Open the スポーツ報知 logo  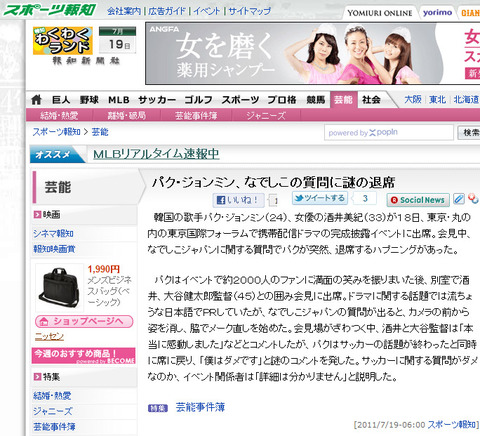pos(50,10)
